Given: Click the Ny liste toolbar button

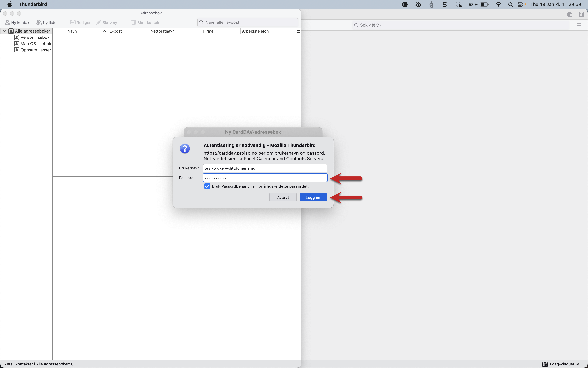Looking at the screenshot, I should click(46, 22).
